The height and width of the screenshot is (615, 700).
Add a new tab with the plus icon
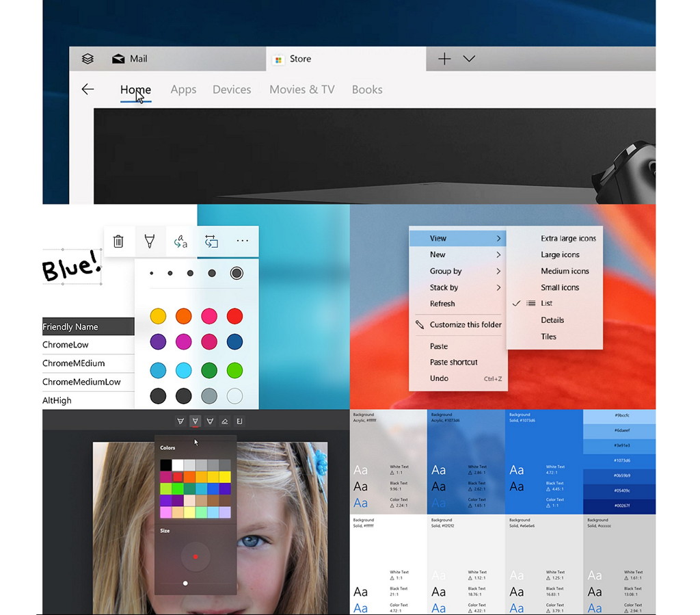click(x=444, y=59)
